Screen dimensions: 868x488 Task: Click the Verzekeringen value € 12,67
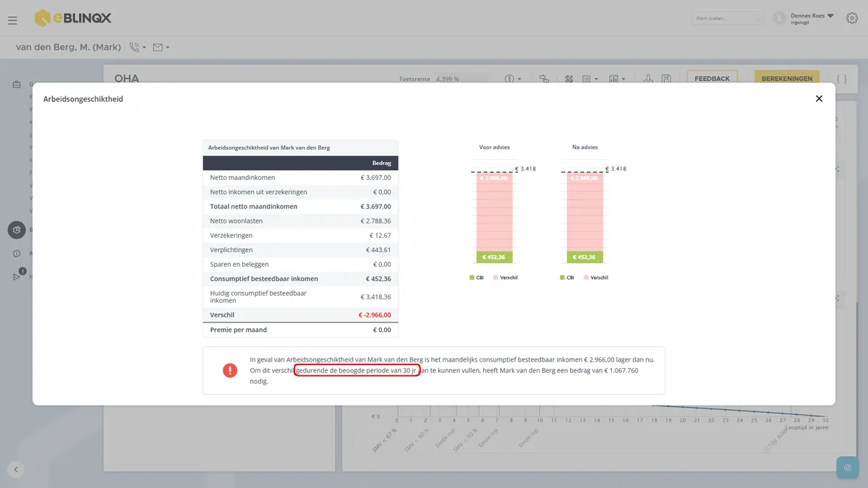pyautogui.click(x=380, y=236)
